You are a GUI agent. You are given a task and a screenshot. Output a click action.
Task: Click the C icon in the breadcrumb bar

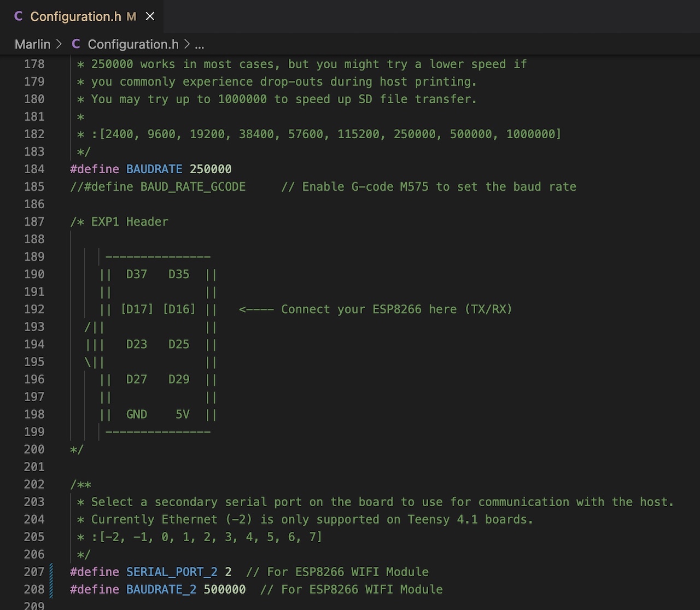click(75, 44)
